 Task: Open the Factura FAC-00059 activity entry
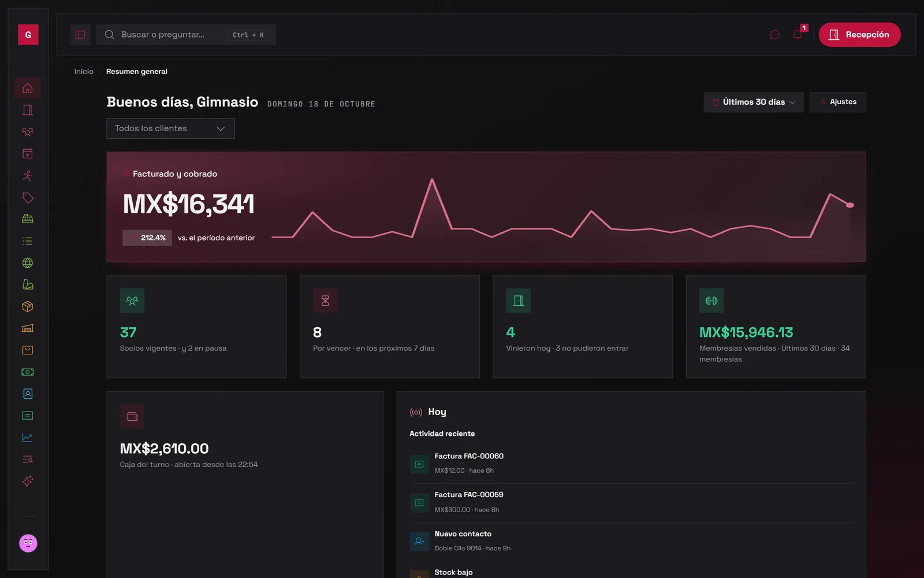pos(631,502)
